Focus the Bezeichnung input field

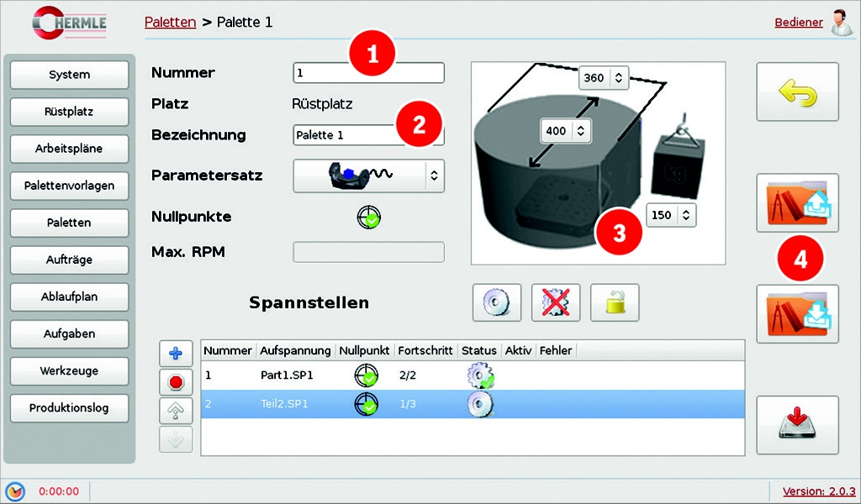[x=368, y=135]
